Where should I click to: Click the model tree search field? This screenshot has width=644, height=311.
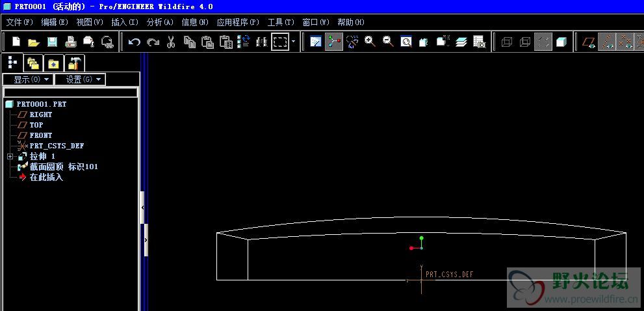[70, 92]
